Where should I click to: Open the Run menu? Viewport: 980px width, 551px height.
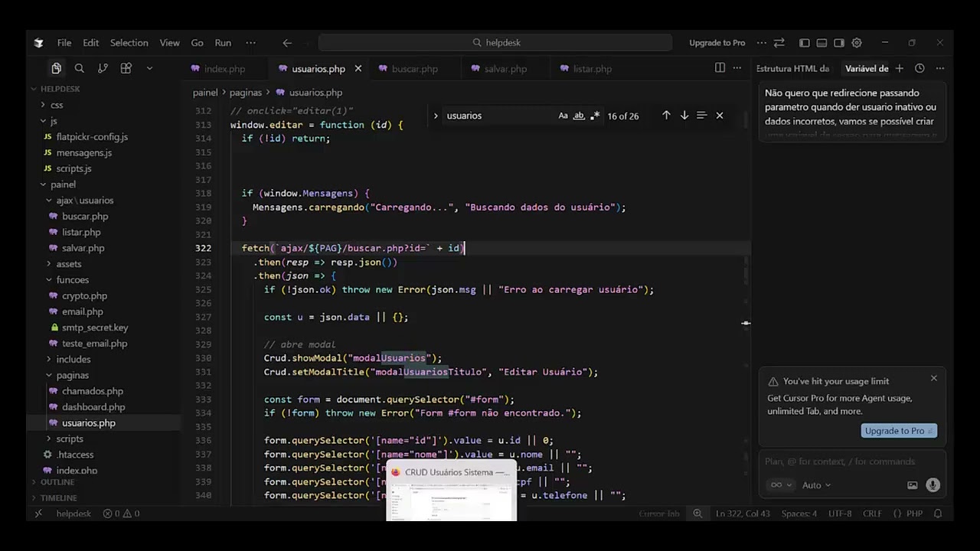click(x=223, y=43)
